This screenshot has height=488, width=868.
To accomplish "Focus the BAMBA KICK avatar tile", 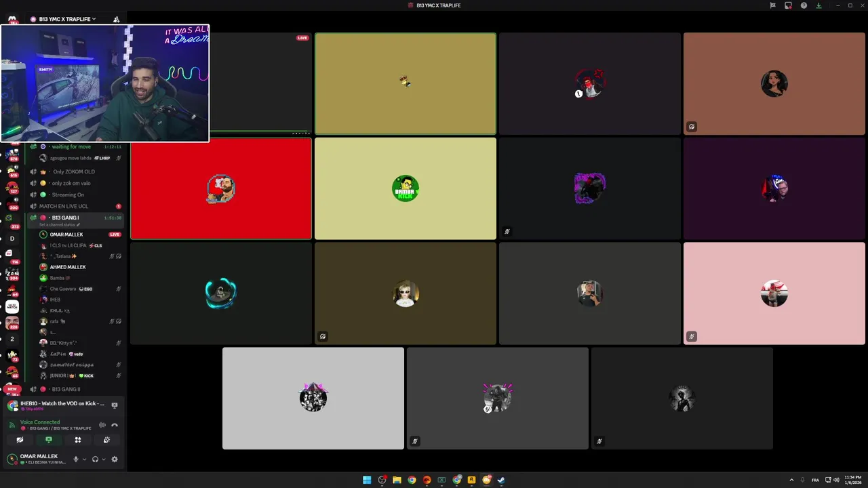I will [406, 188].
